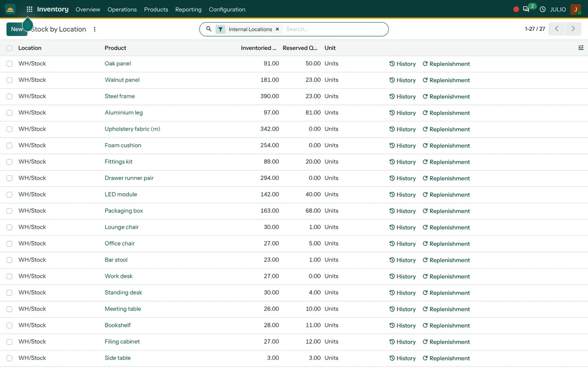Open the apps grid menu icon

tap(29, 9)
